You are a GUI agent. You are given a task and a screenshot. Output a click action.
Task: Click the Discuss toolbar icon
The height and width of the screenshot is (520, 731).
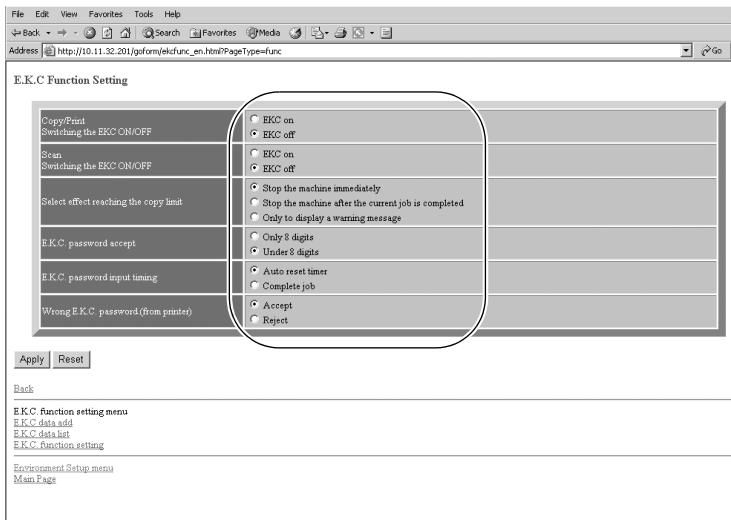(386, 33)
